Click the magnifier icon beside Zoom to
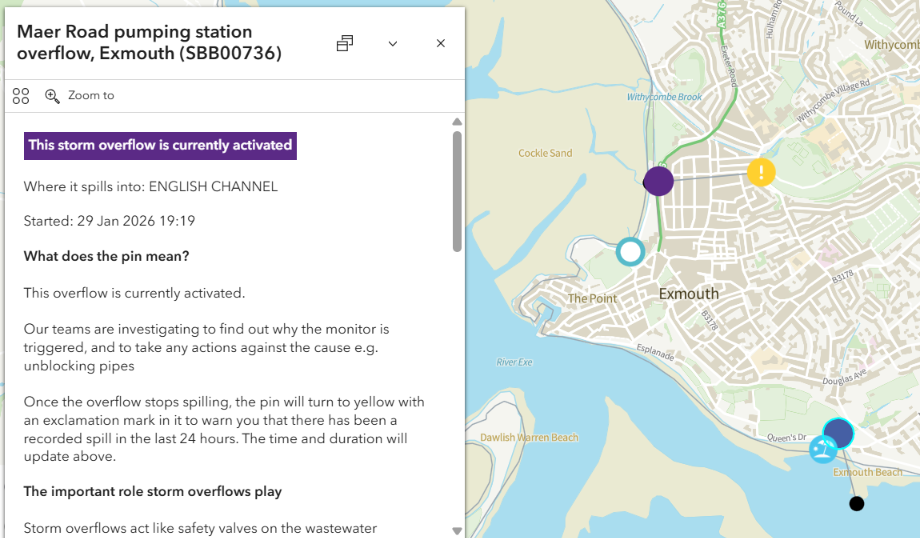This screenshot has width=920, height=538. [x=52, y=96]
